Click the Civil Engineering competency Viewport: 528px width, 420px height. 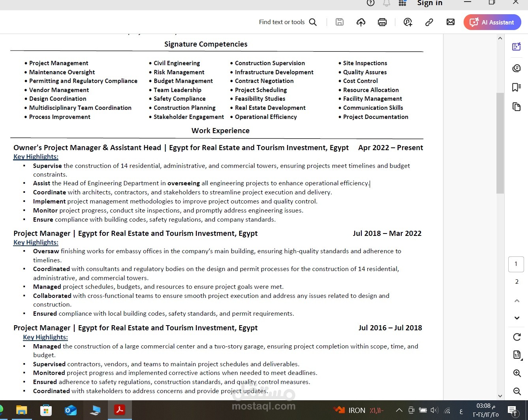177,63
